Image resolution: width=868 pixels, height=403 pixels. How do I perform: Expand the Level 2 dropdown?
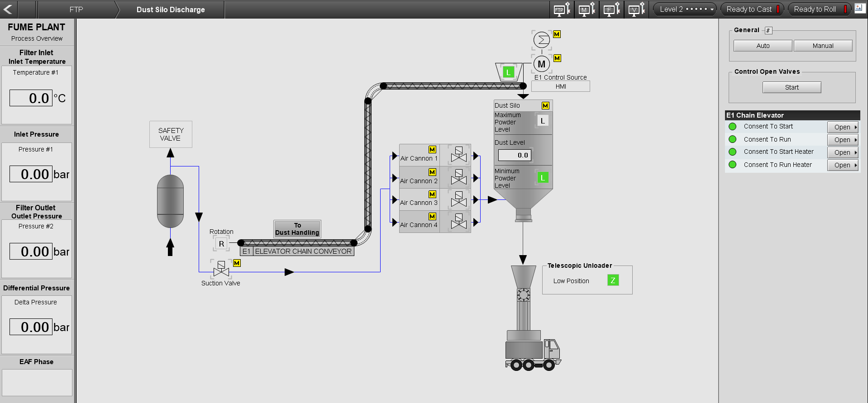click(x=685, y=9)
